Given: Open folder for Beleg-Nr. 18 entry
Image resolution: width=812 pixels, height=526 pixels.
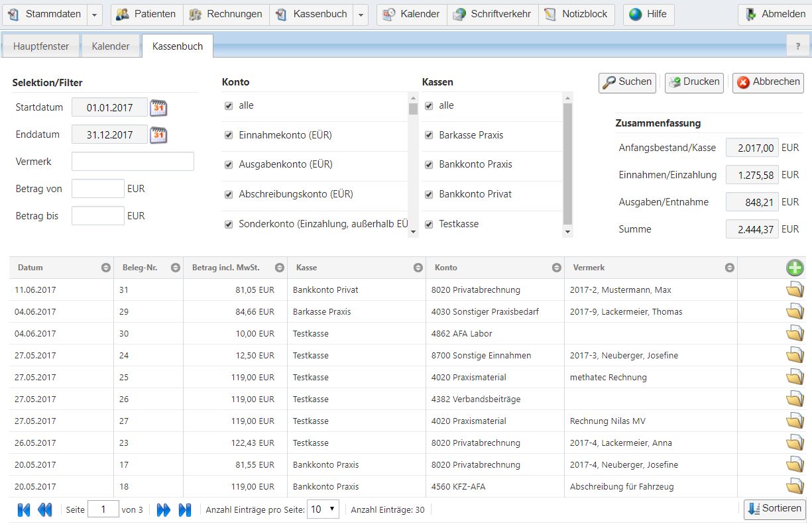Looking at the screenshot, I should click(795, 486).
